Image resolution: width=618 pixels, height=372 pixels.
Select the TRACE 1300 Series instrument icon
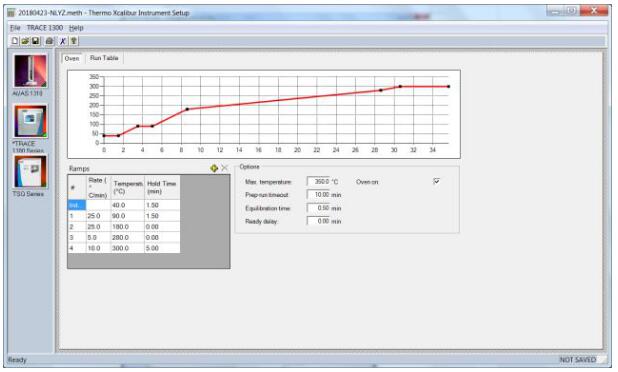[30, 121]
